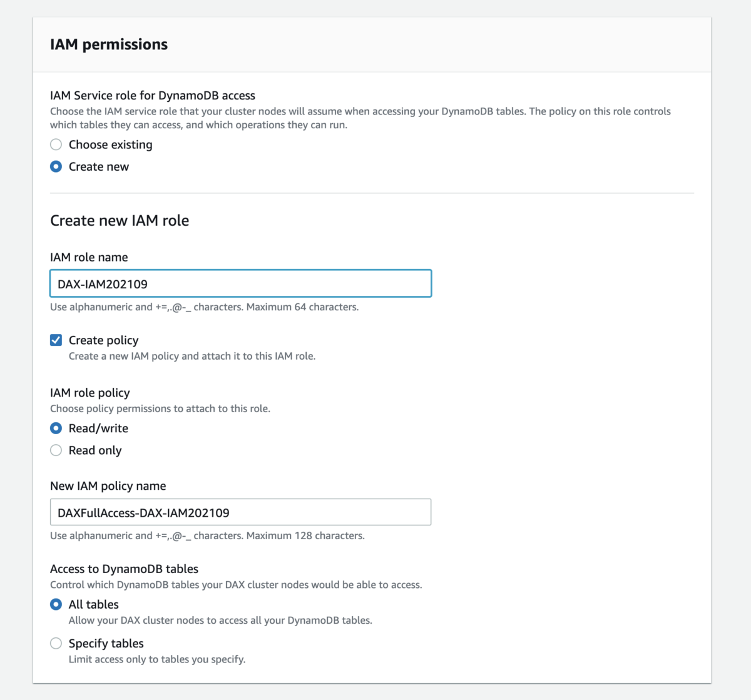The width and height of the screenshot is (751, 700).
Task: Select the Create new radio button
Action: coord(56,166)
